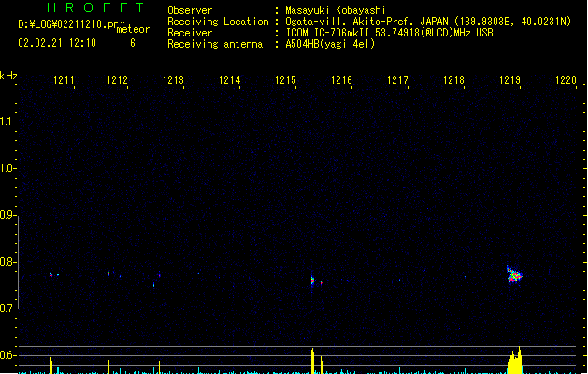Click time axis label 1218
Screen dimensions: 588x374
tap(453, 80)
